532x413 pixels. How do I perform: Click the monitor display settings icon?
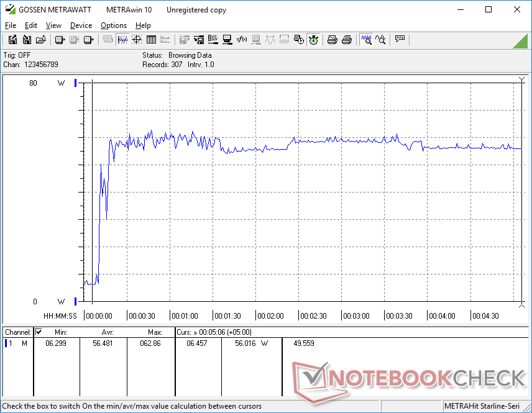point(227,40)
